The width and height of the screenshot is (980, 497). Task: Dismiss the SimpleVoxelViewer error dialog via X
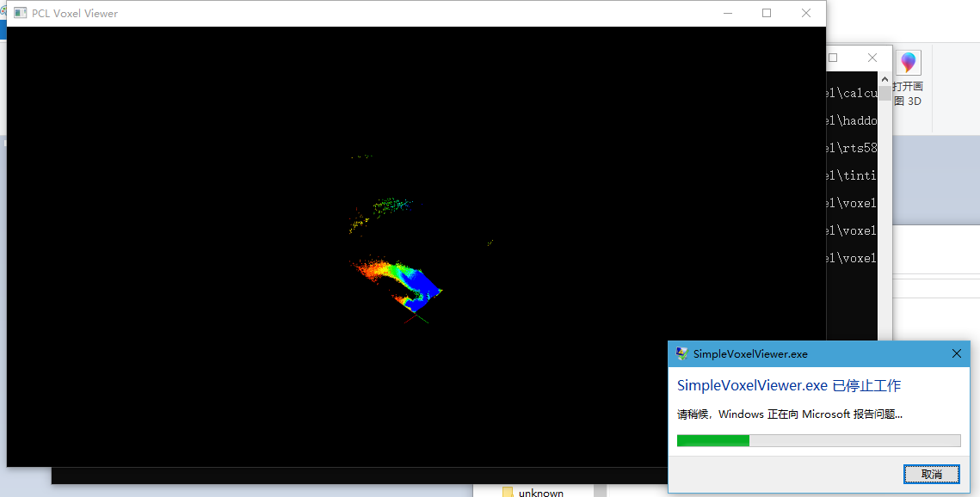[956, 353]
